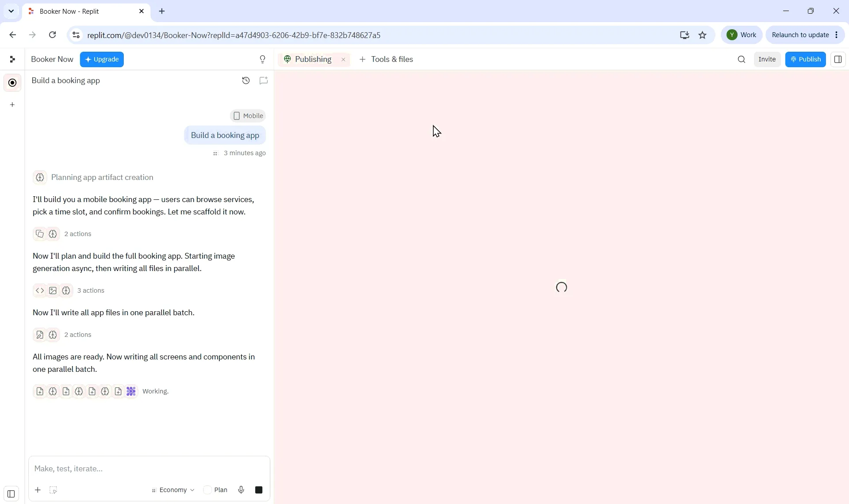Open the Replit home logo menu

[x=12, y=59]
